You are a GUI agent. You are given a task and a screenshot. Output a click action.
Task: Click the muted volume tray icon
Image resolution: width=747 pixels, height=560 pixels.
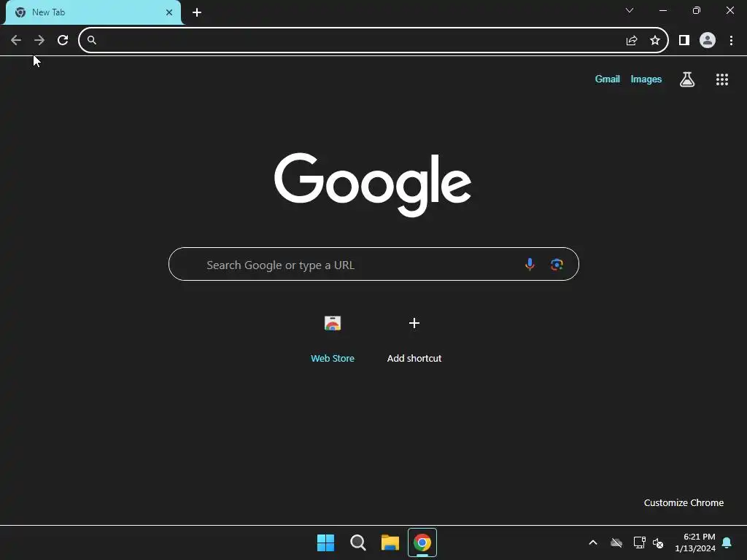tap(658, 542)
